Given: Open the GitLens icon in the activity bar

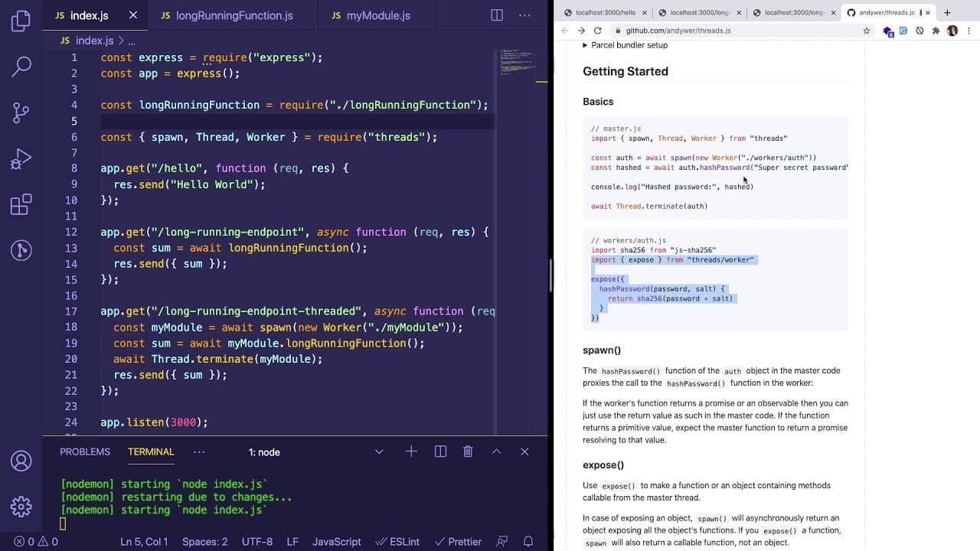Looking at the screenshot, I should click(21, 250).
